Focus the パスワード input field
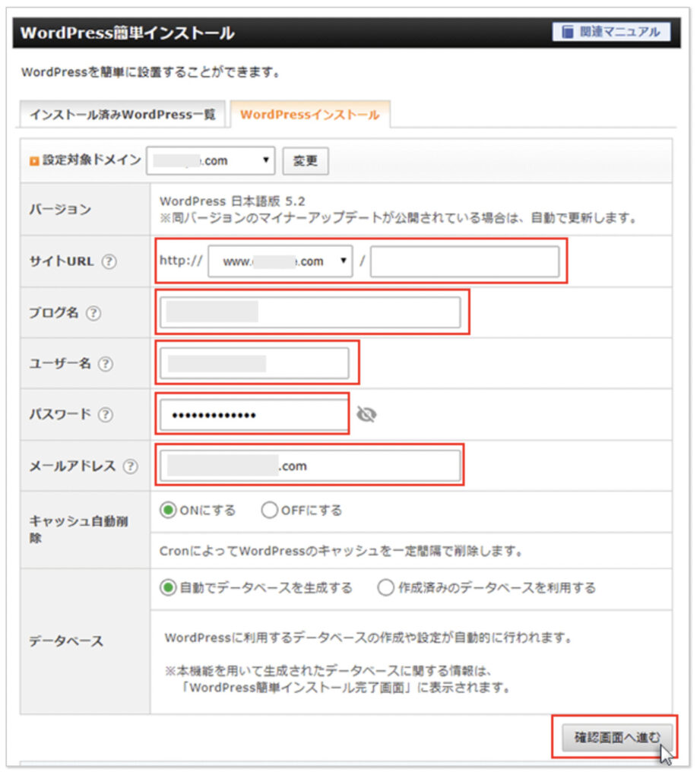 coord(254,415)
